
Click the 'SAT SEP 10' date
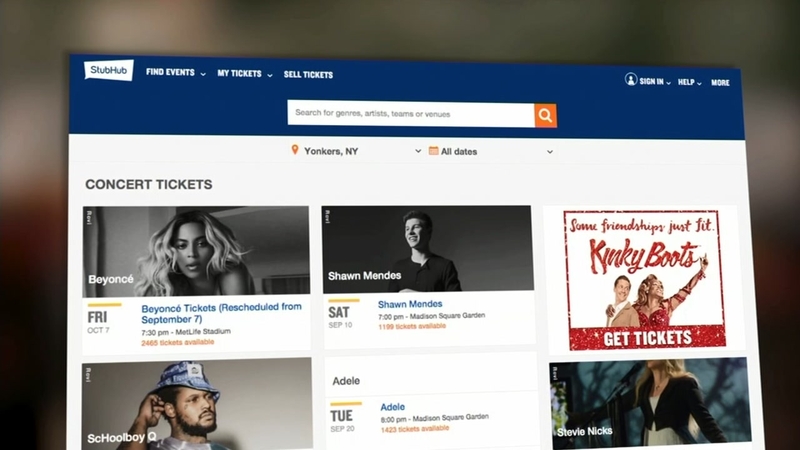(340, 317)
